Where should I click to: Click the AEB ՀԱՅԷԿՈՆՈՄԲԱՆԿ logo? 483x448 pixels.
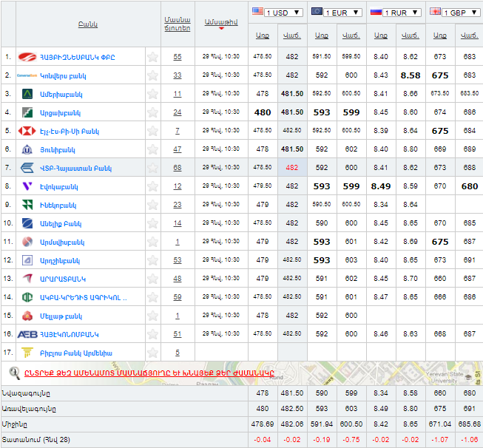27,334
